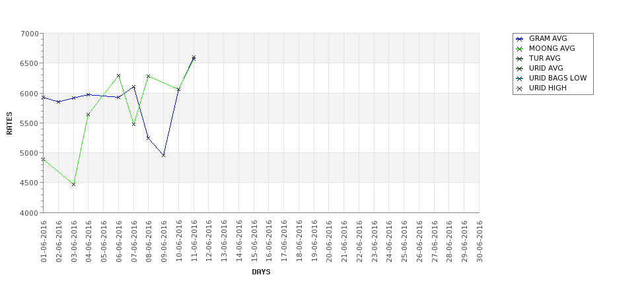Viewport: 644px width, 283px height.
Task: Click the 10-06-2016 date label
Action: (x=179, y=241)
